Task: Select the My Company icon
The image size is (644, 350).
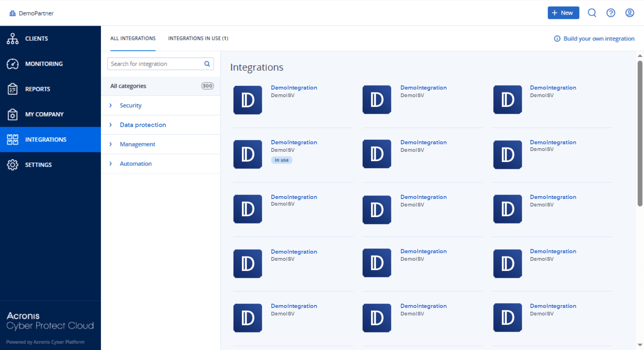Action: click(13, 114)
